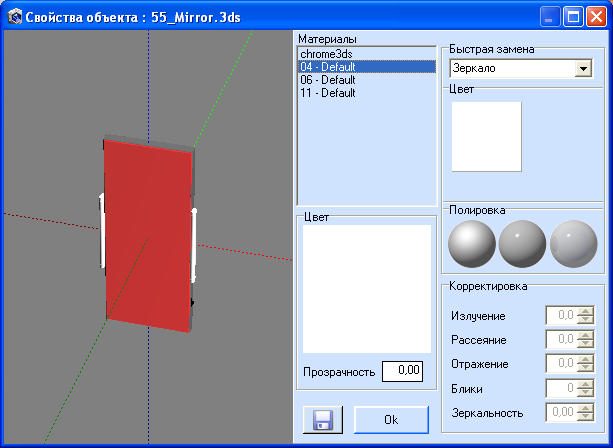Close the Свойства объекта window
The height and width of the screenshot is (448, 613).
click(x=597, y=17)
